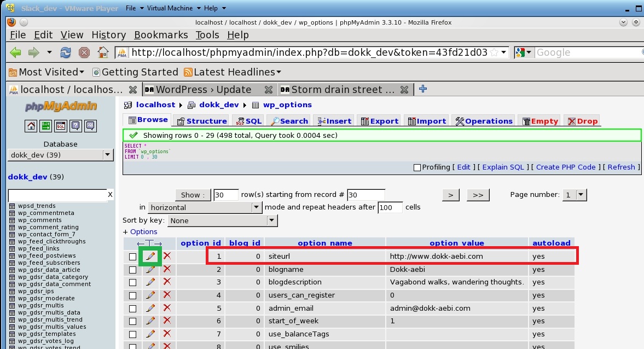Click the Explain SQL link
Screen dimensions: 644x349
click(x=503, y=167)
